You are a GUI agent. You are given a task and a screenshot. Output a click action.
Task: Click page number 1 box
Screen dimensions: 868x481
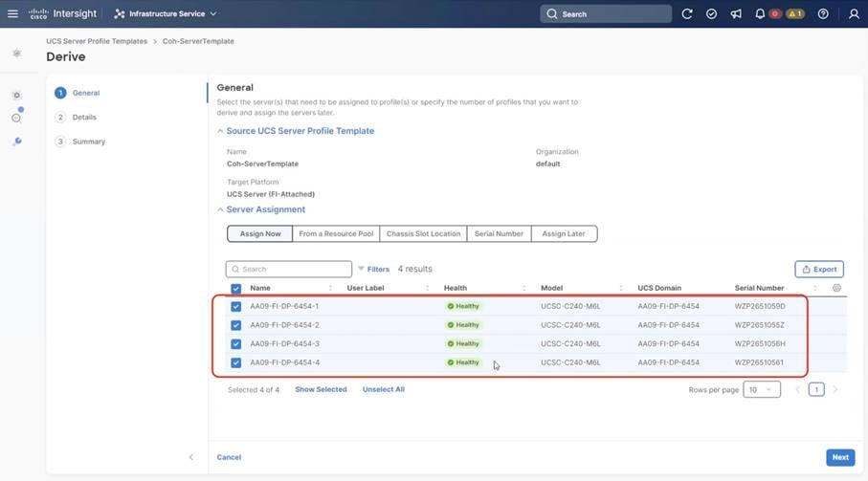click(x=816, y=390)
